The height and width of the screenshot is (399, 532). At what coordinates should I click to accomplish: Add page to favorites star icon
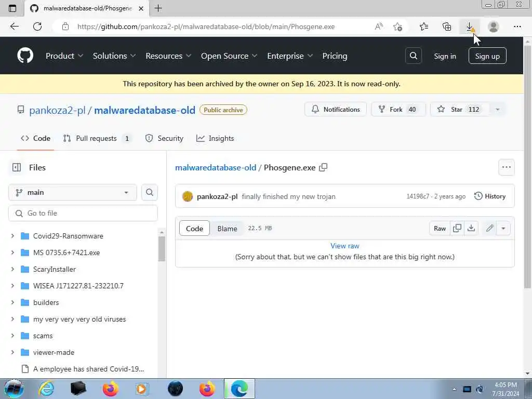coord(397,26)
